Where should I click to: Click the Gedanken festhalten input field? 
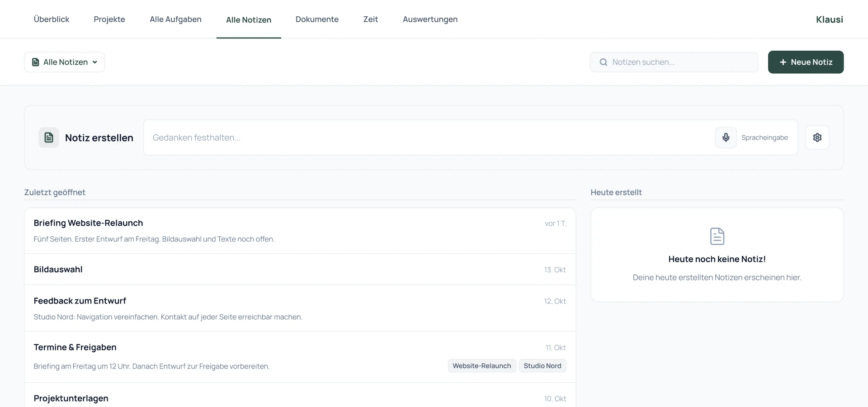point(429,137)
